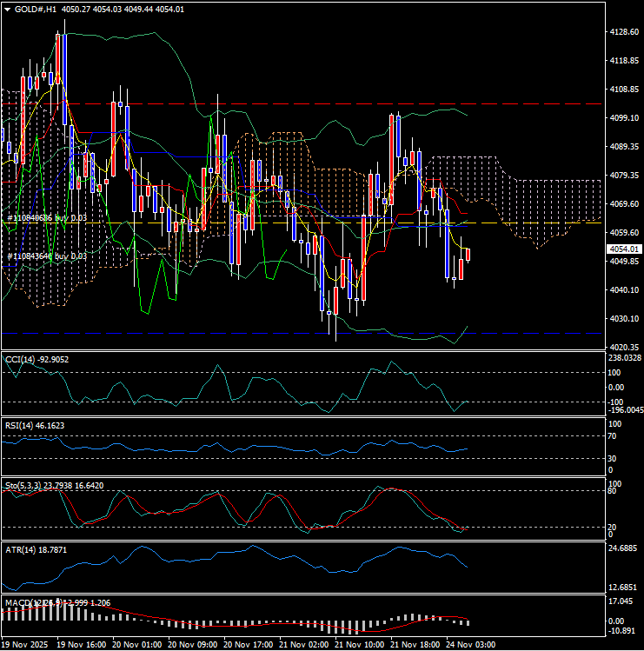Click the 20 Nov 17:00 time axis label
The width and height of the screenshot is (644, 651).
click(248, 645)
